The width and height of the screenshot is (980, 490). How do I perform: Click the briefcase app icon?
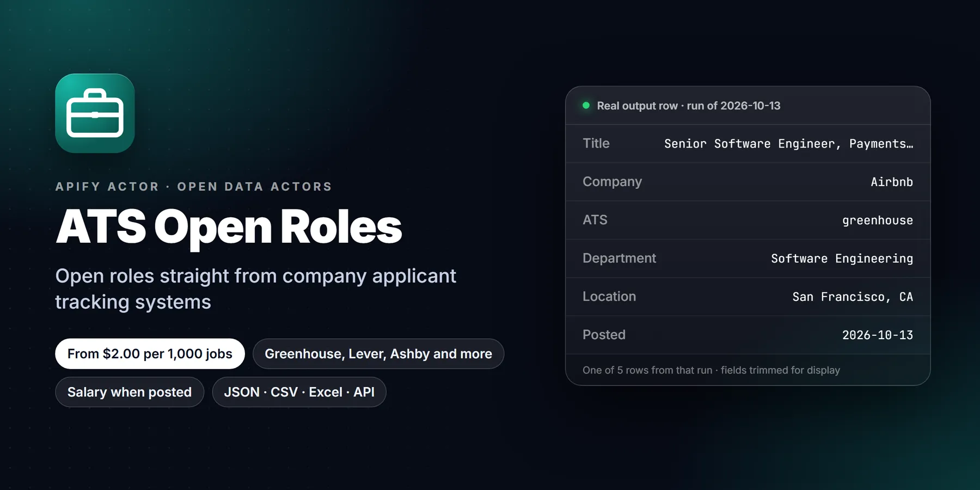pos(95,113)
